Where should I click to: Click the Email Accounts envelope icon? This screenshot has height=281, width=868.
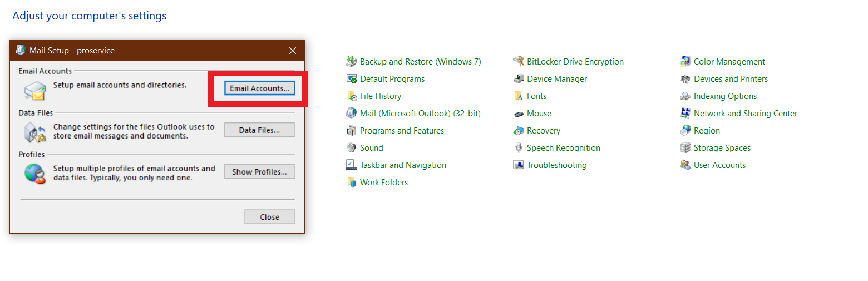click(34, 91)
